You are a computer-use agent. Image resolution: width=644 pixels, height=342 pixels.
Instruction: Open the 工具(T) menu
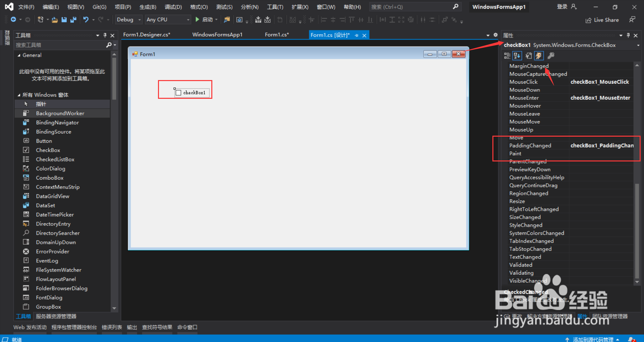pos(275,7)
